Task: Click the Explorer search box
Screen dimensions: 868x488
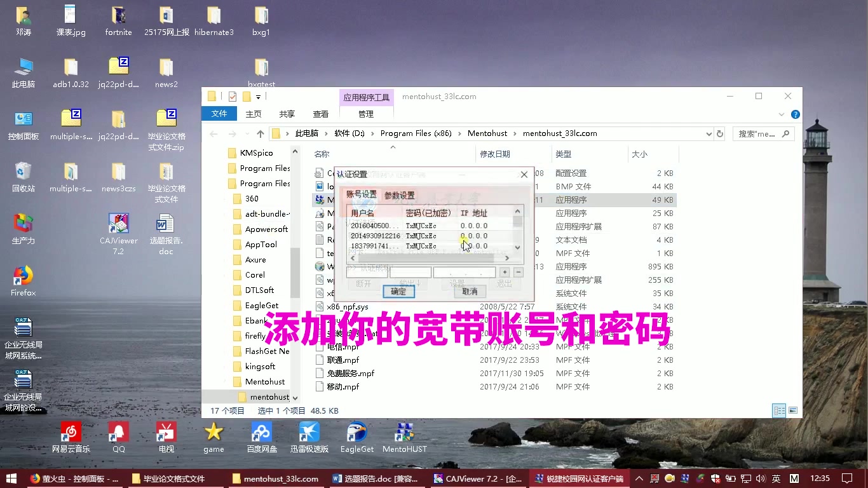Action: 764,133
